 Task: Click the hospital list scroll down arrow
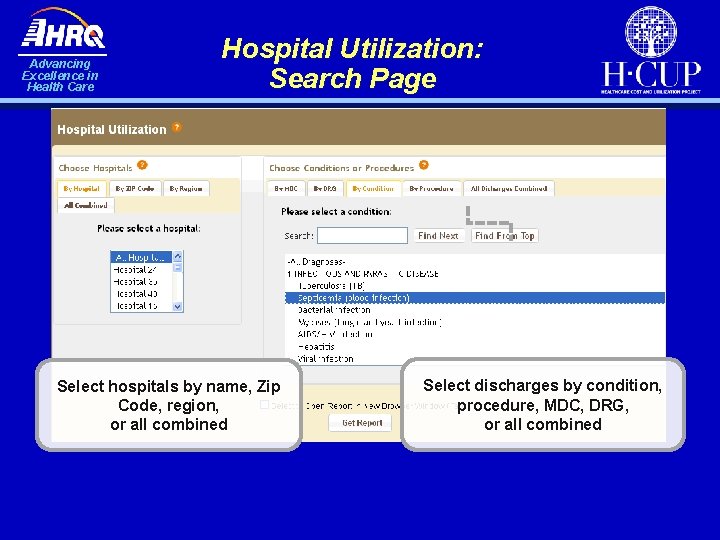click(x=178, y=307)
